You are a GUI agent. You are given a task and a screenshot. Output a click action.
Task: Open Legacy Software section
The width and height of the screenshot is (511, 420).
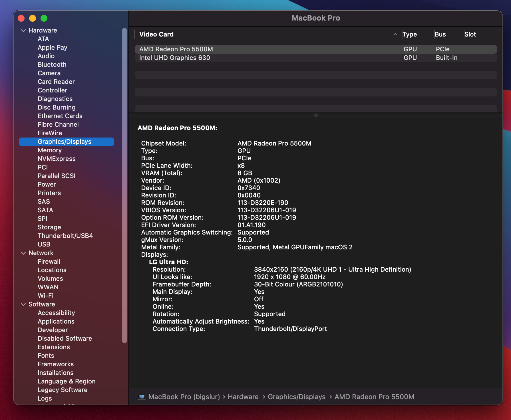pos(63,390)
